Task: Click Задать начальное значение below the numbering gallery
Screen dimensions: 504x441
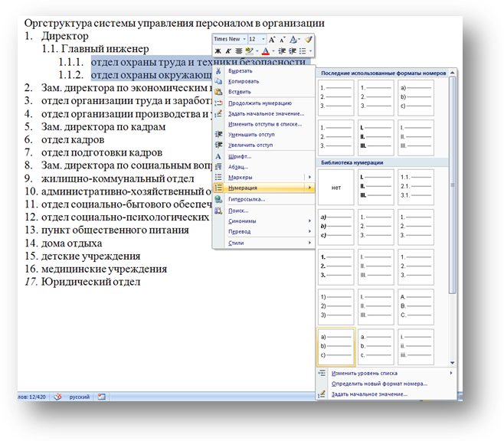Action: tap(369, 394)
